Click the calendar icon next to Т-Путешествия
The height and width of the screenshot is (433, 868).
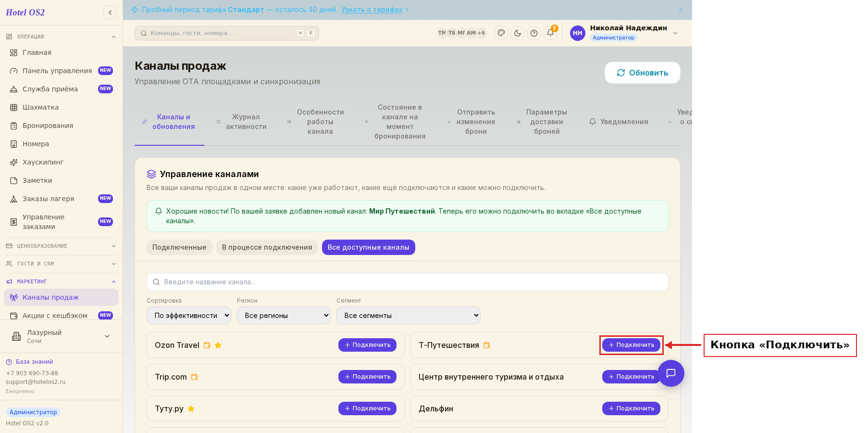pos(487,345)
